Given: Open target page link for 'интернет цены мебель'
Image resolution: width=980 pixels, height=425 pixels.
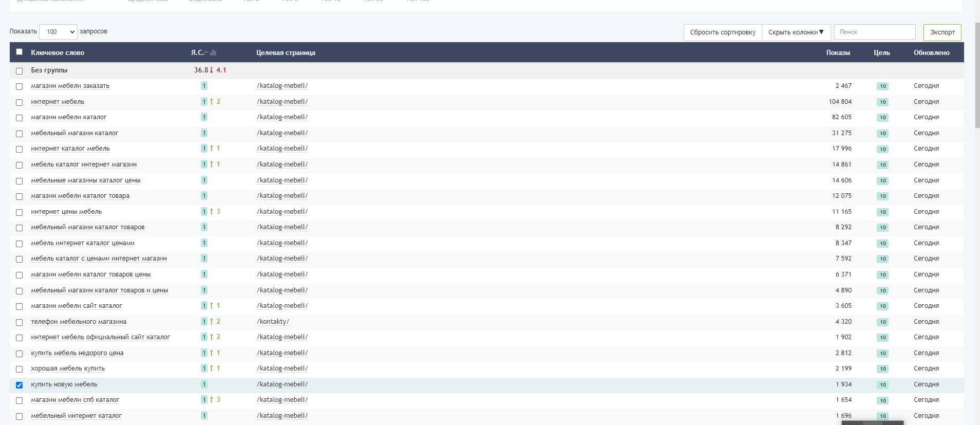Looking at the screenshot, I should 282,212.
